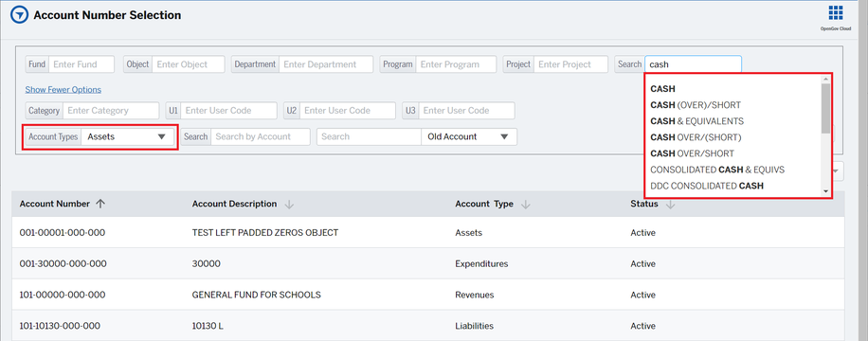Select account 101-00000-000-000
Viewport: 868px width, 341px height.
[x=63, y=295]
